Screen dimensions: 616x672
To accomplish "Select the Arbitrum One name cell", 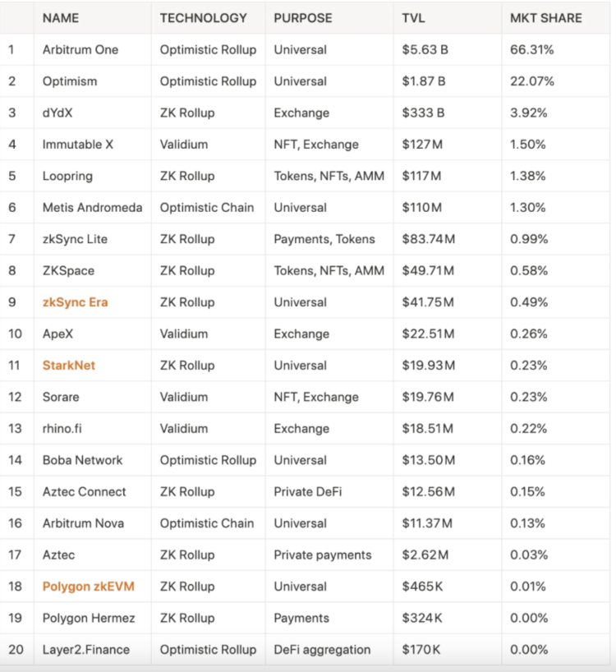I will tap(80, 49).
